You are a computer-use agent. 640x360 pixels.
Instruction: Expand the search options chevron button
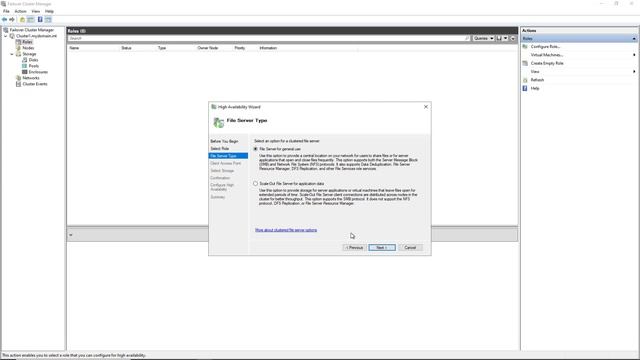tap(513, 38)
